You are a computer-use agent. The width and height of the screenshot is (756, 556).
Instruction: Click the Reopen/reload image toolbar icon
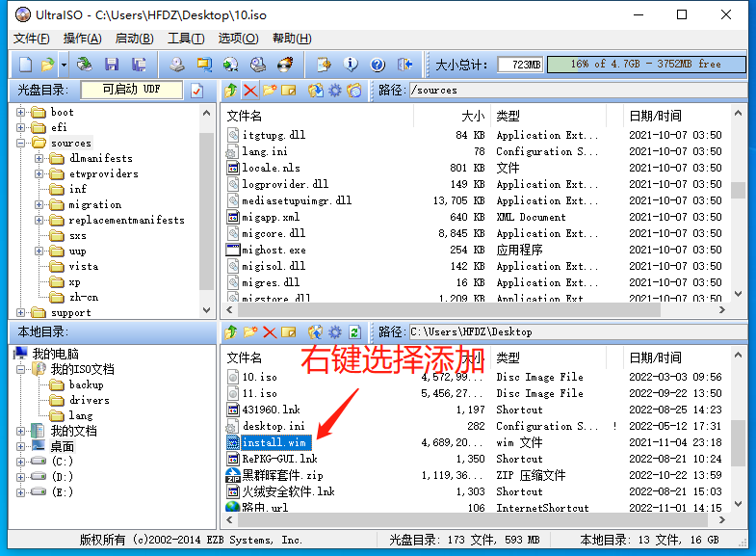pos(85,65)
